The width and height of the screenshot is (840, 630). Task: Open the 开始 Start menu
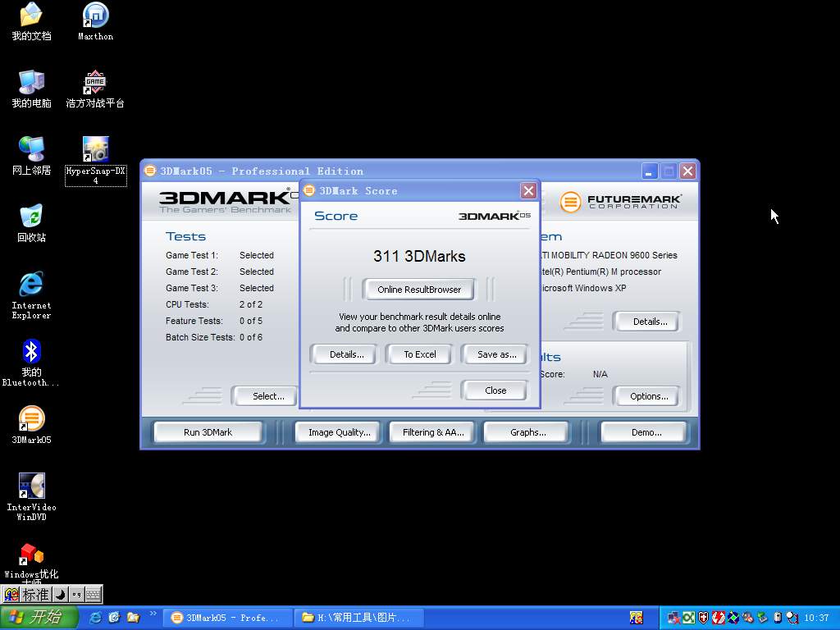[39, 617]
